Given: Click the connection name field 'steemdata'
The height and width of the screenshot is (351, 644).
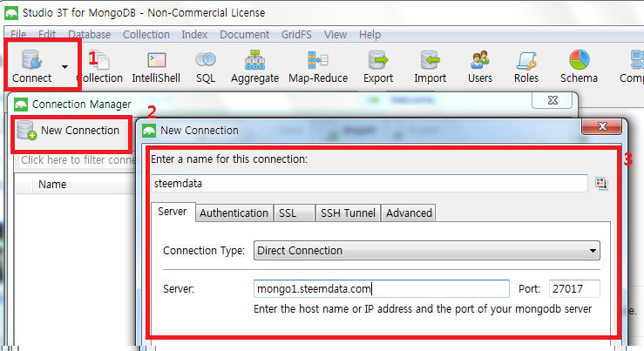Looking at the screenshot, I should 369,183.
